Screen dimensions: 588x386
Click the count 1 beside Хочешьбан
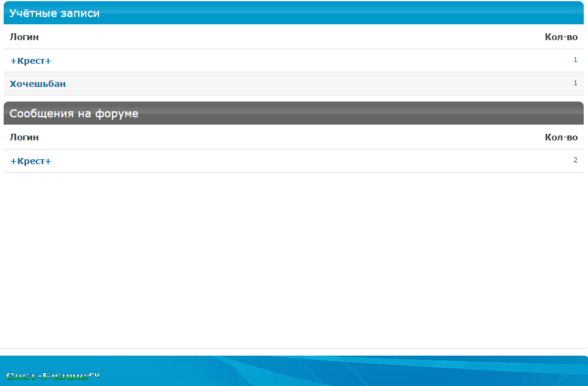(x=575, y=83)
